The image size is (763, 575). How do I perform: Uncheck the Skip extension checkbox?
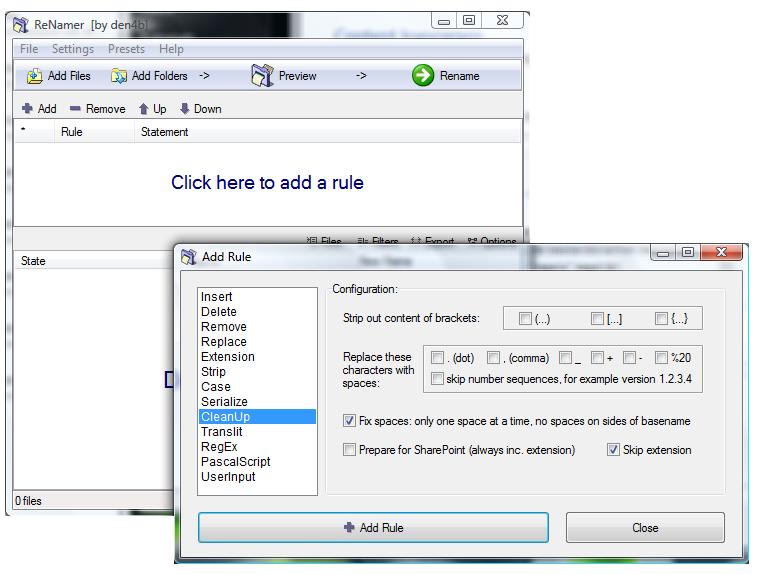(613, 449)
